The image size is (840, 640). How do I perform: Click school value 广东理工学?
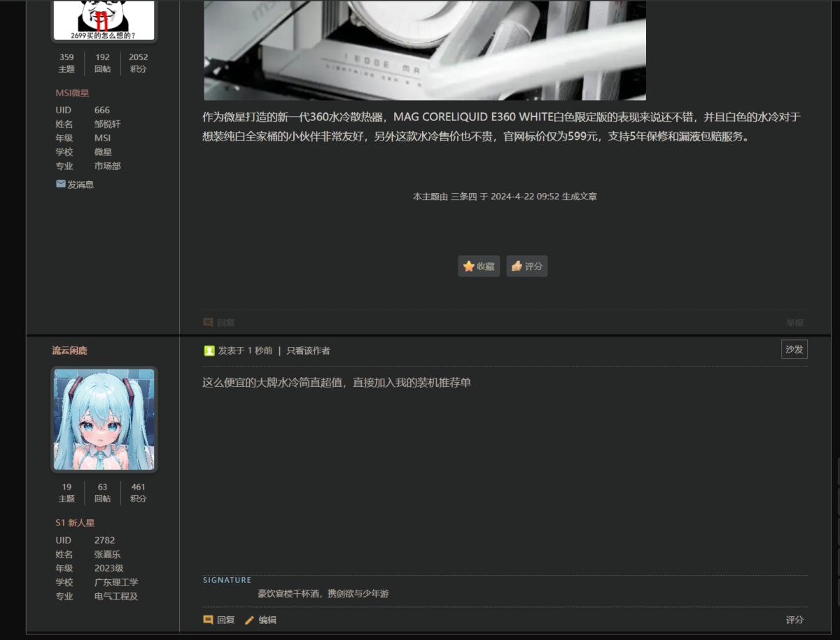pyautogui.click(x=116, y=582)
